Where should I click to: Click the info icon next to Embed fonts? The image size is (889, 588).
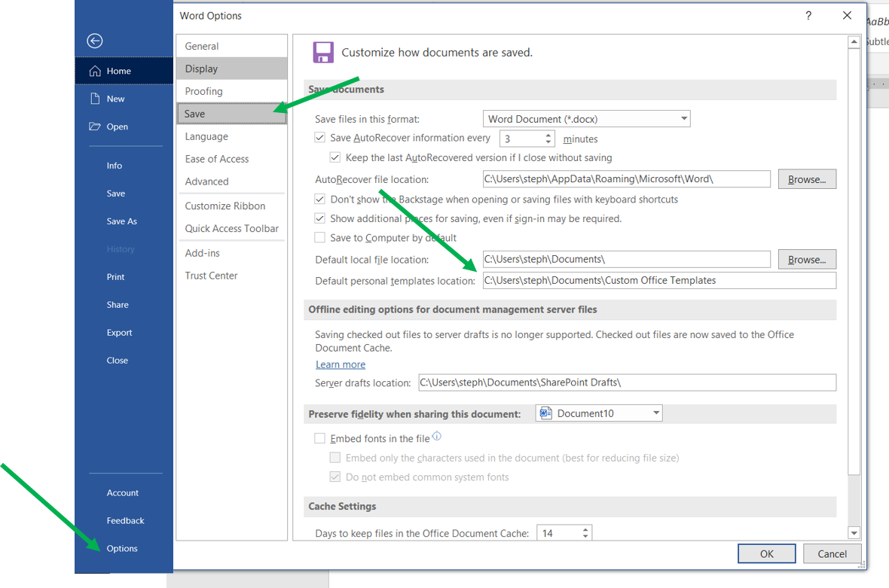(437, 436)
